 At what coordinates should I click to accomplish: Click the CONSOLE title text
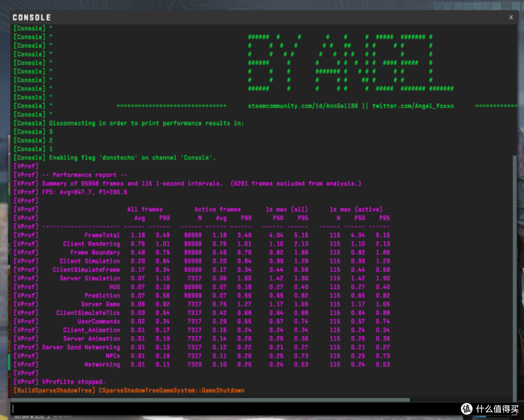32,17
